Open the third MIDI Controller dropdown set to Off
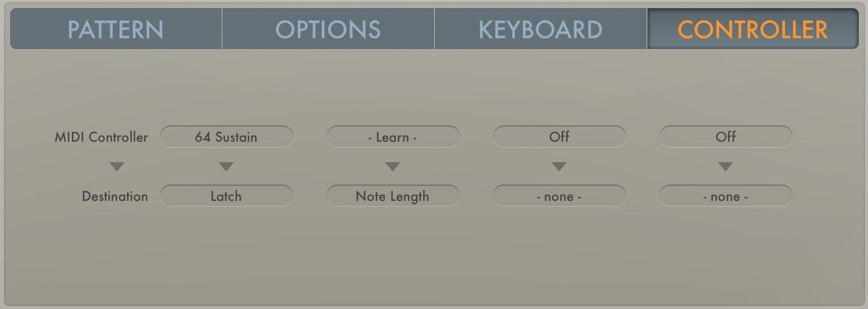The image size is (868, 309). 559,137
